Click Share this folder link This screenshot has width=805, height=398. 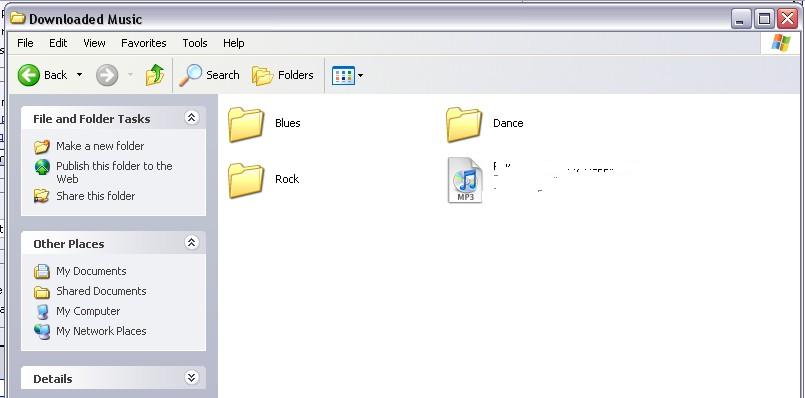95,196
